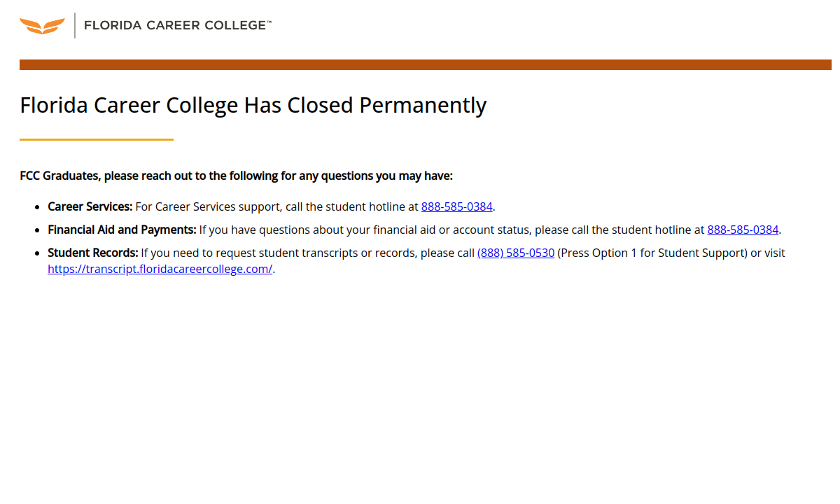Click the yellow underline beneath the heading
The height and width of the screenshot is (504, 840).
97,139
